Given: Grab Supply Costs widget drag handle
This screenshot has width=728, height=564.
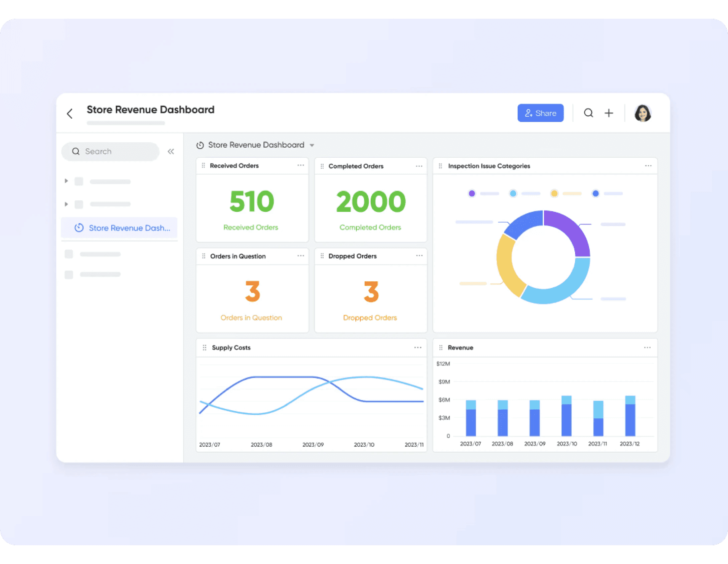Looking at the screenshot, I should tap(205, 347).
